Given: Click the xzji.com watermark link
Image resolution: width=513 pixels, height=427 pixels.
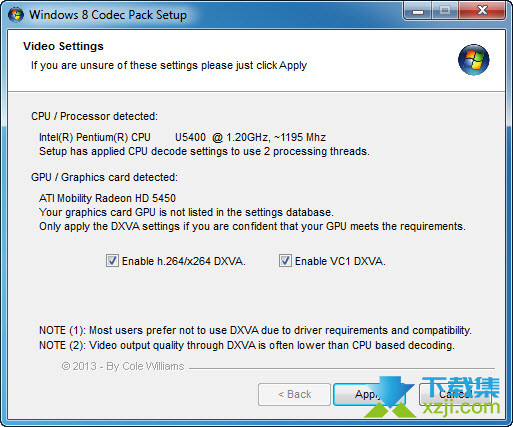Looking at the screenshot, I should (461, 407).
